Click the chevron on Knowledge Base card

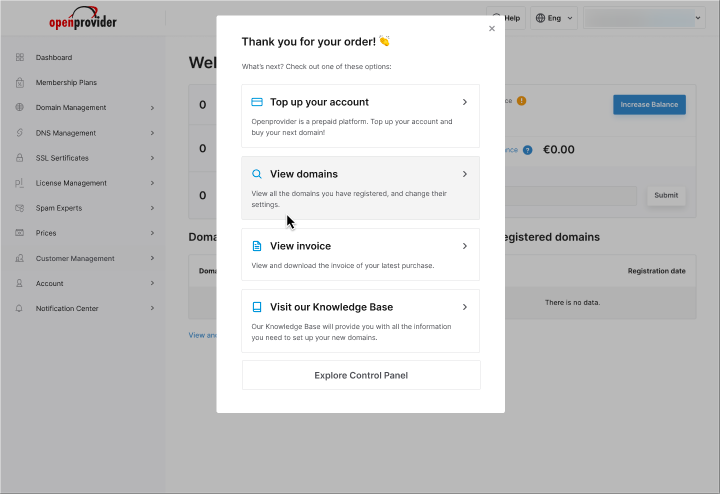point(465,307)
